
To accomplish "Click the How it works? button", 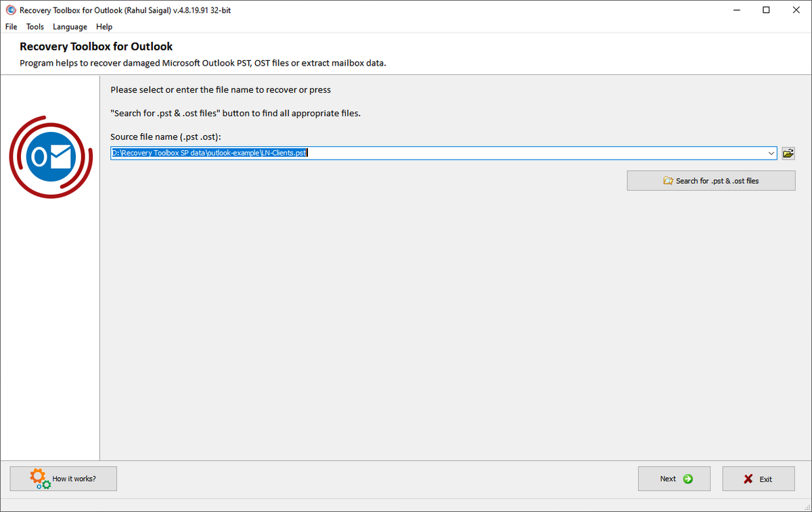I will [63, 478].
